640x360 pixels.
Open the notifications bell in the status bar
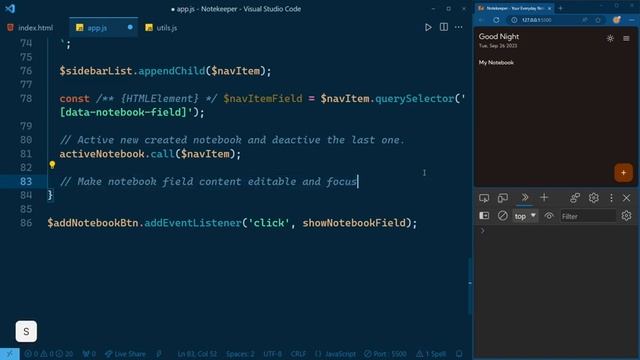(459, 354)
